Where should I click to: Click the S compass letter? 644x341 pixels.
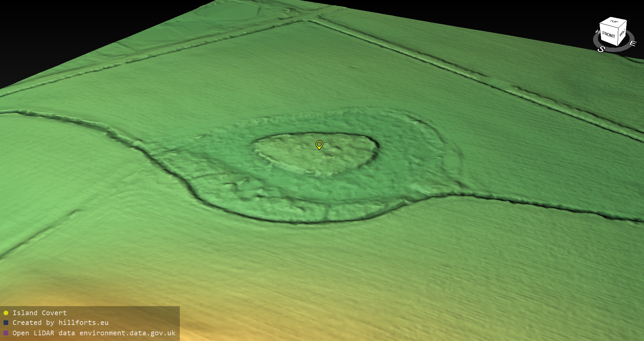601,50
